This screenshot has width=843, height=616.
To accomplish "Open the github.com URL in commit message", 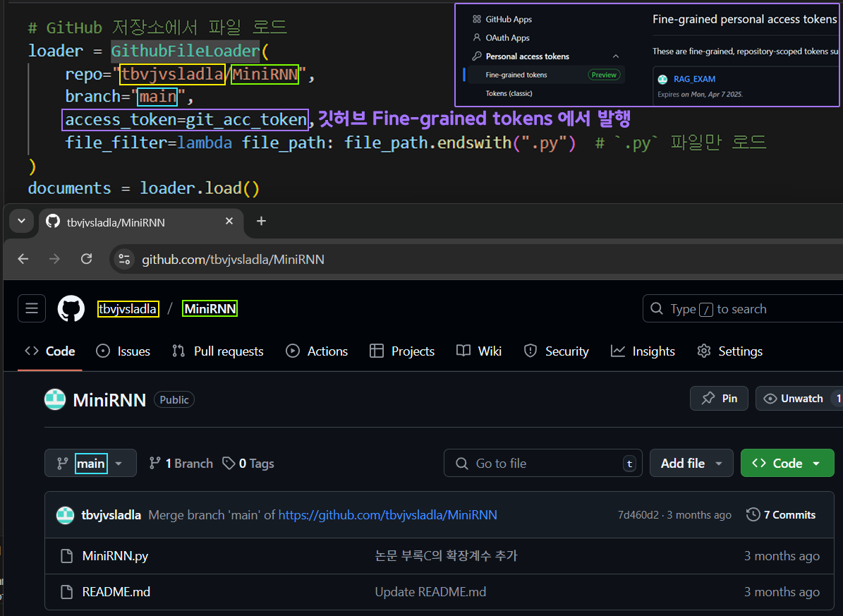I will click(x=387, y=515).
